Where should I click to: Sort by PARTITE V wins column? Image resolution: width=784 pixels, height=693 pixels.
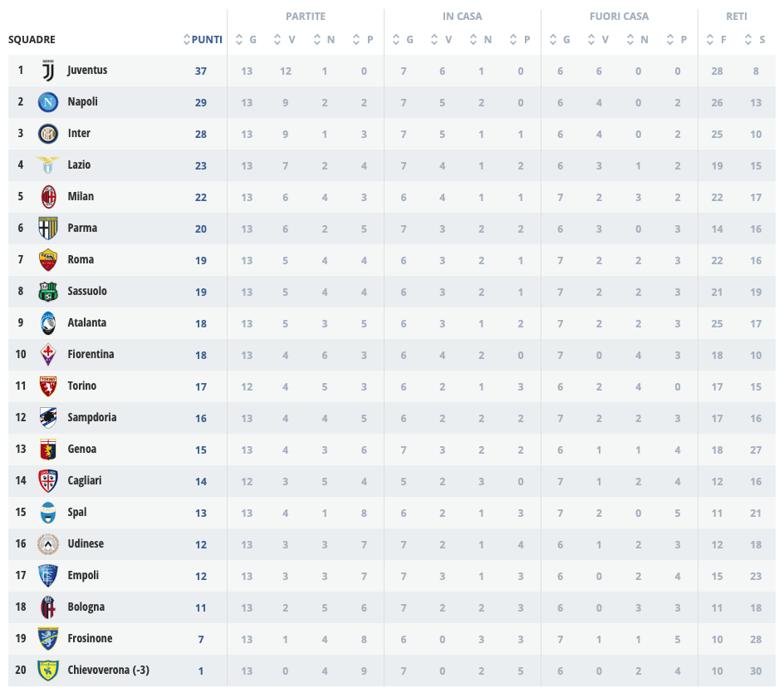(x=285, y=39)
